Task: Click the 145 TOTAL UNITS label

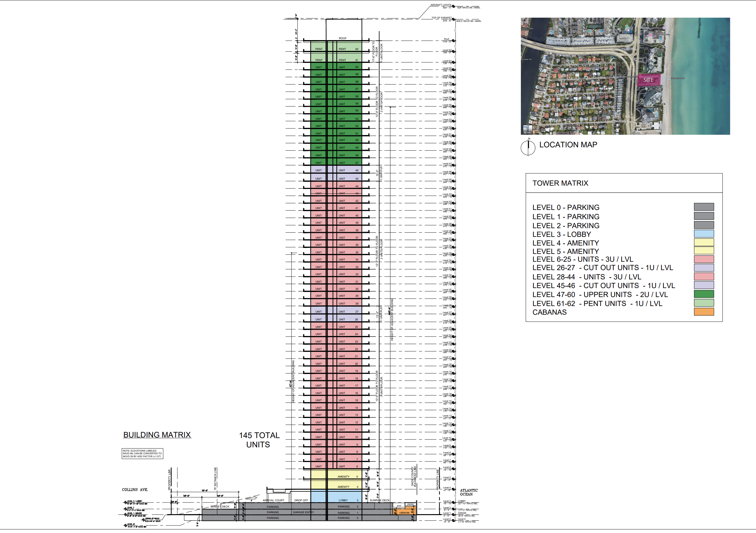Action: click(x=259, y=440)
